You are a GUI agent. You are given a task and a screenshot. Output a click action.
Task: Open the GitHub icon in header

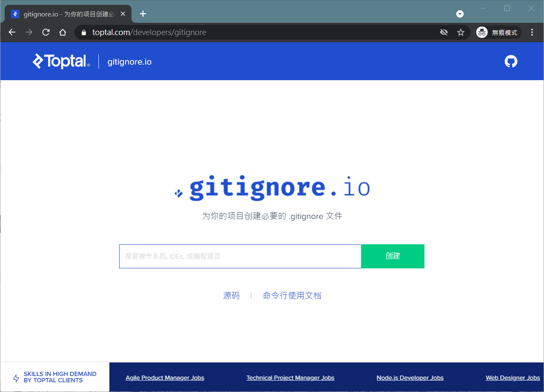[511, 62]
